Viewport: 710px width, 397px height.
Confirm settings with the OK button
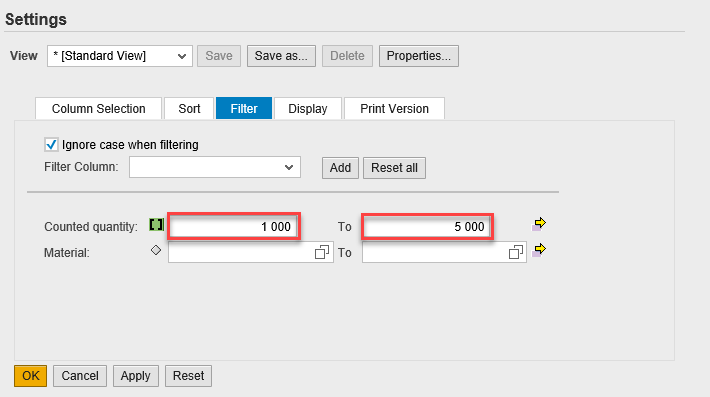tap(30, 376)
